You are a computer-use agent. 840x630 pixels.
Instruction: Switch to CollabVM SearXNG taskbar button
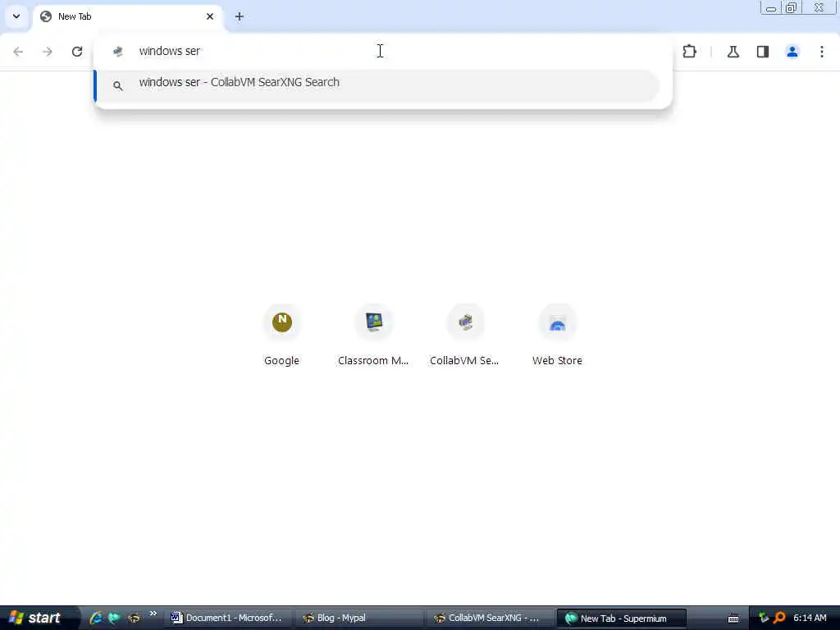pyautogui.click(x=491, y=618)
